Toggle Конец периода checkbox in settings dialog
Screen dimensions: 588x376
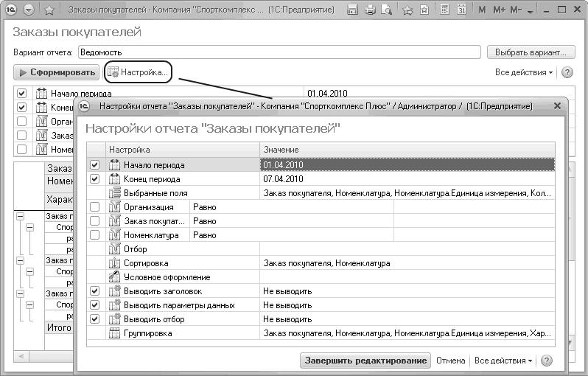tap(95, 179)
